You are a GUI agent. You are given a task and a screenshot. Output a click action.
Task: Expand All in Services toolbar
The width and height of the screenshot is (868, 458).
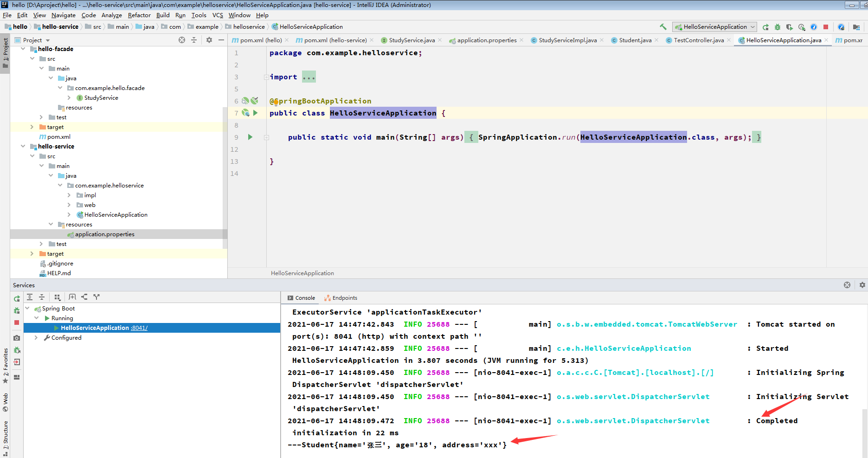tap(30, 297)
